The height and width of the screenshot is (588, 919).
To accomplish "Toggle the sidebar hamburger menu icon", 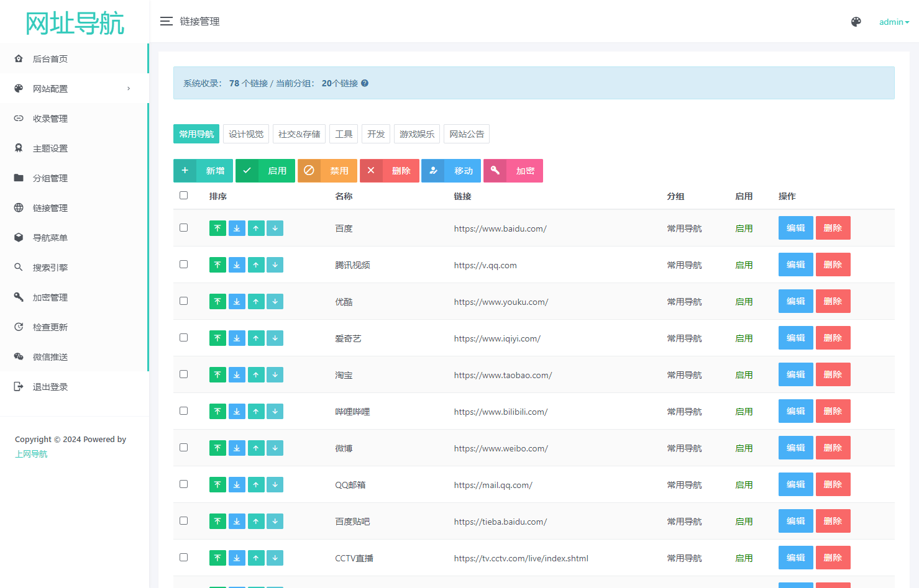I will [166, 21].
